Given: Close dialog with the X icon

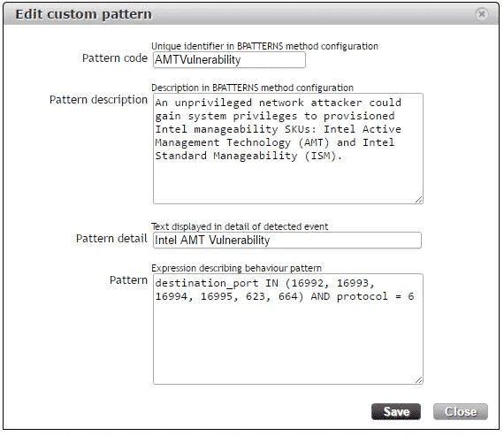Looking at the screenshot, I should pos(481,14).
